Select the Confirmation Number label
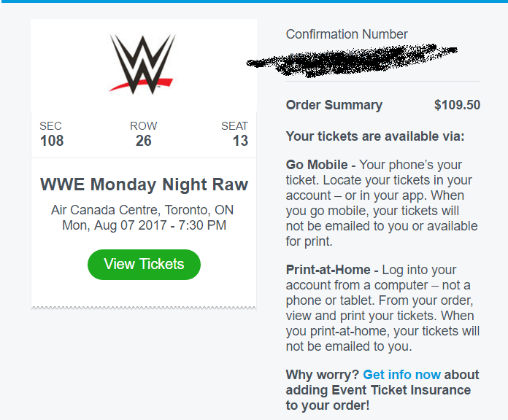508x420 pixels. [347, 34]
